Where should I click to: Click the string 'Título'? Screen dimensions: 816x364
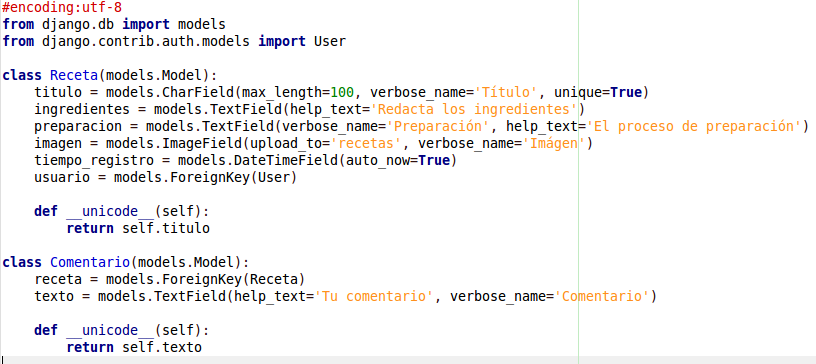click(x=505, y=93)
